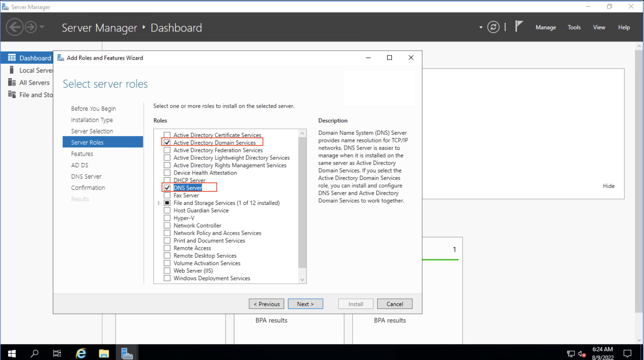Check Active Directory Rights Management Services
644x360 pixels.
(x=167, y=165)
